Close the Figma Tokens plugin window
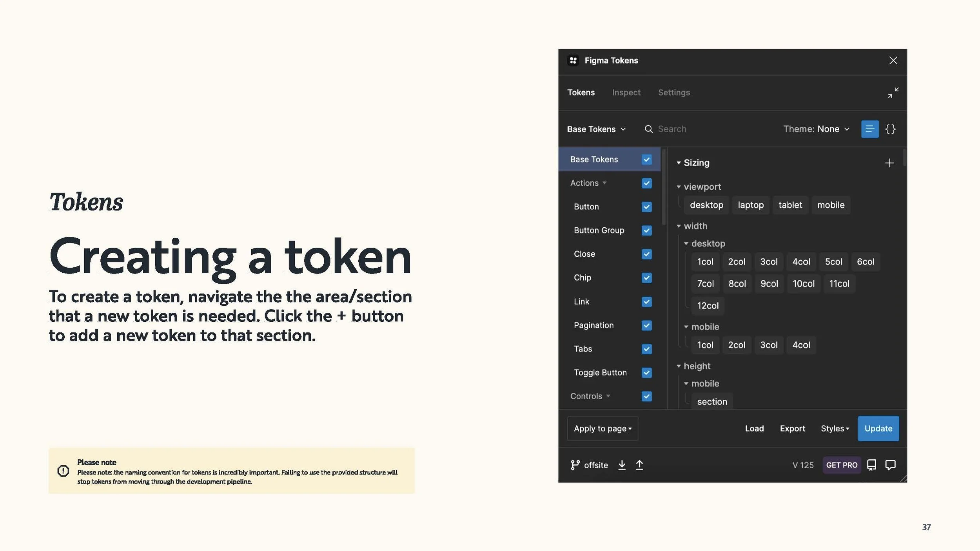 [x=893, y=60]
